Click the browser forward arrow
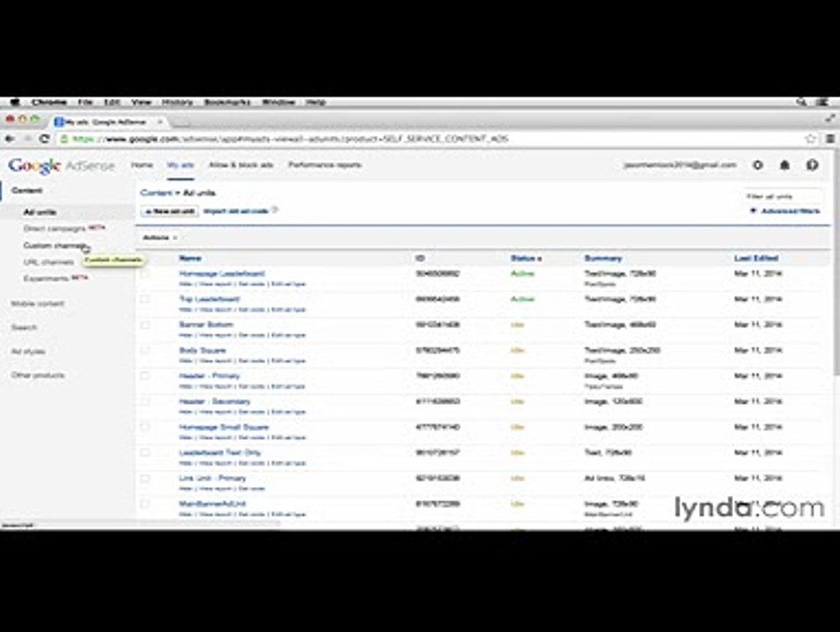The height and width of the screenshot is (632, 840). coord(27,139)
